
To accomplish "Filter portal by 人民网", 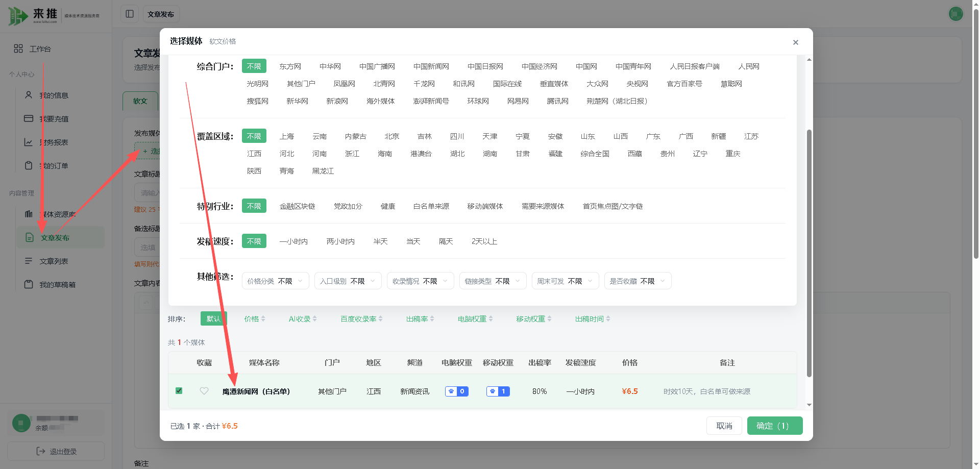I will pos(749,66).
